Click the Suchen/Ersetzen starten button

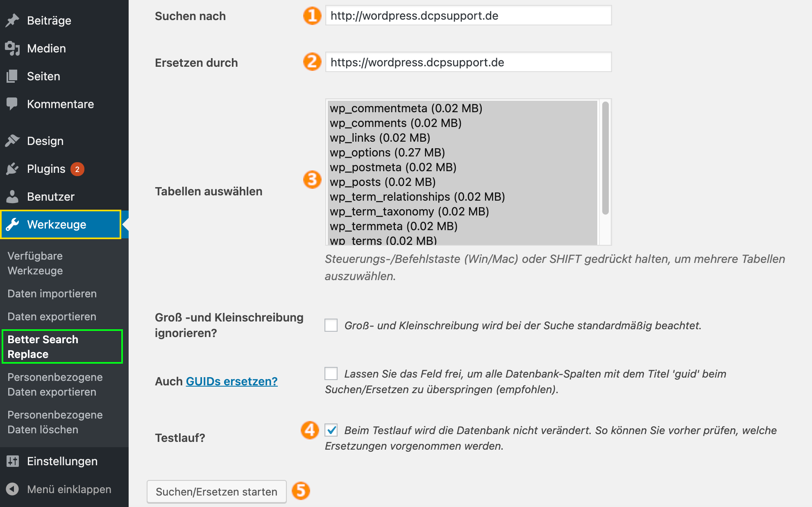pos(217,491)
